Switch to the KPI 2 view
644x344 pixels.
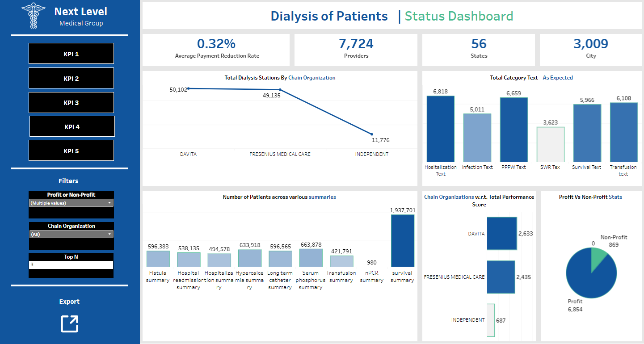click(x=71, y=78)
